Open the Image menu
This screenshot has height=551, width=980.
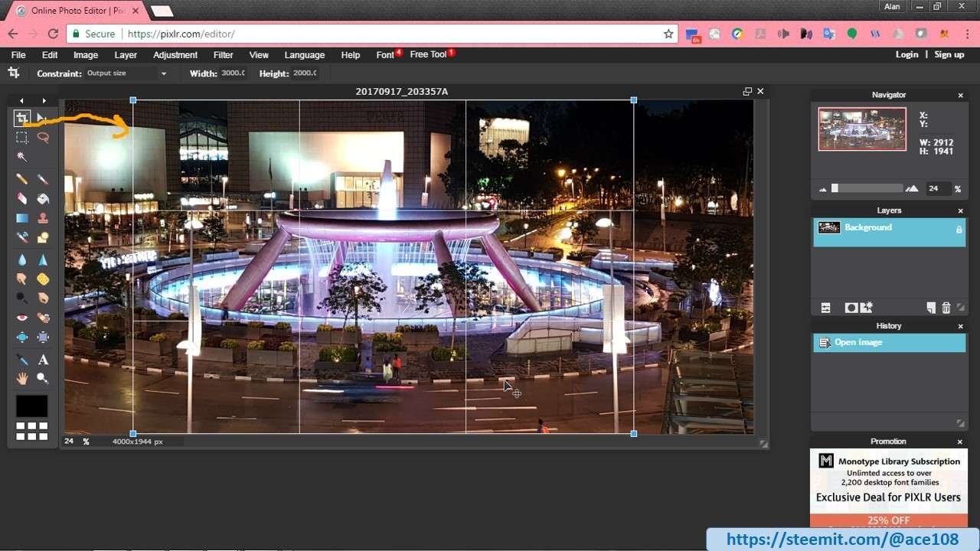86,55
